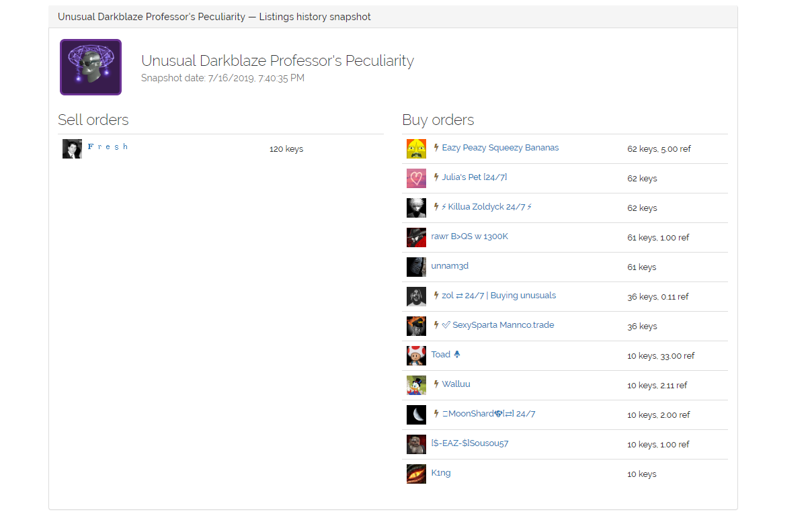This screenshot has width=812, height=524.
Task: Click the Toad mushroom avatar
Action: click(416, 356)
